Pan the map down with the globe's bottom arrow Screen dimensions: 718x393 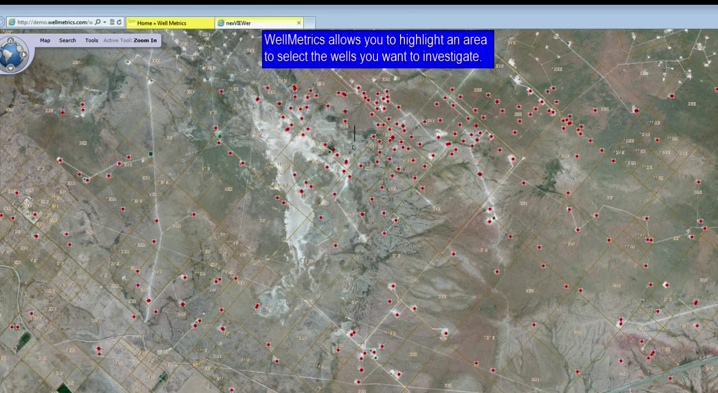coord(11,69)
